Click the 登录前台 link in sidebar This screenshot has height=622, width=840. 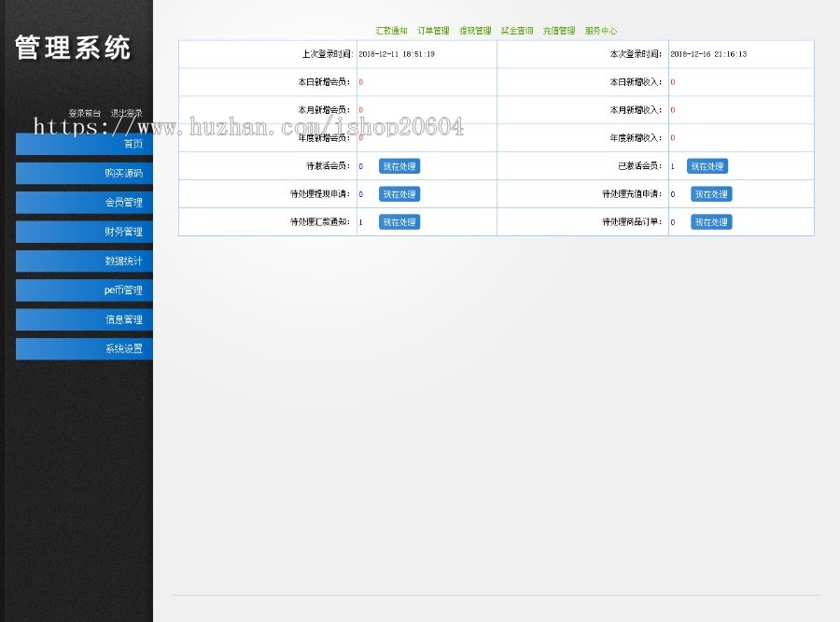(84, 113)
